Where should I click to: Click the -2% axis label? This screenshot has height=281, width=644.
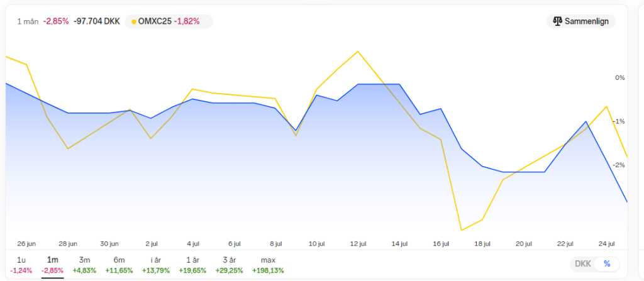tap(618, 165)
